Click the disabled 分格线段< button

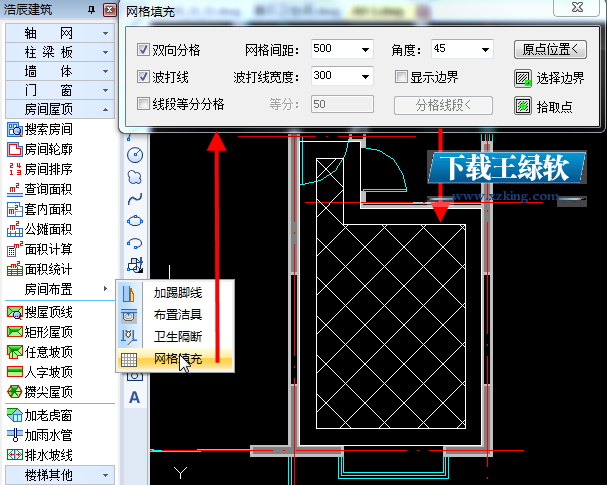(x=443, y=105)
